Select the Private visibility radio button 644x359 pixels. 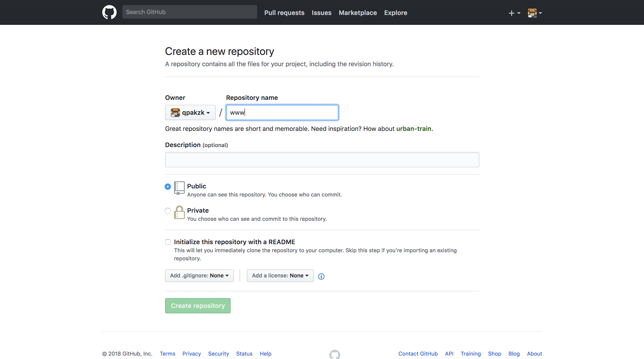tap(168, 211)
